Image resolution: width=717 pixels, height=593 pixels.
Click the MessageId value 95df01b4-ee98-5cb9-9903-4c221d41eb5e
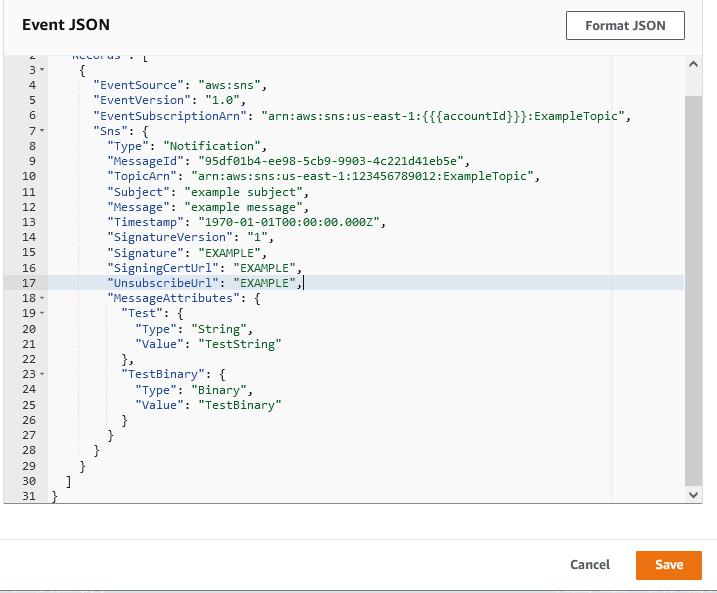tap(331, 161)
